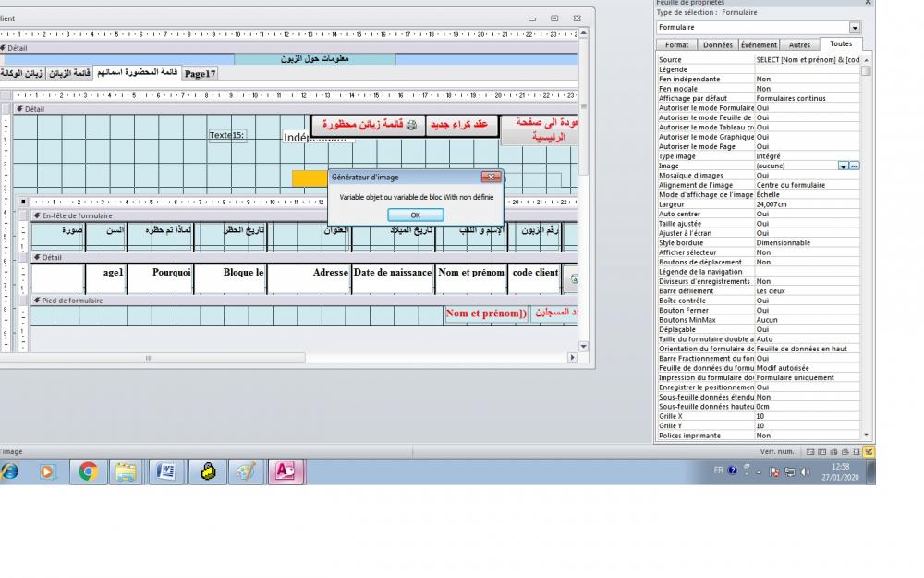Viewport: 924px width, 578px height.
Task: Close the Feuille de propriétés pane
Action: pyautogui.click(x=868, y=3)
